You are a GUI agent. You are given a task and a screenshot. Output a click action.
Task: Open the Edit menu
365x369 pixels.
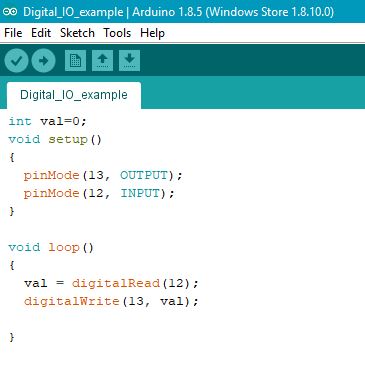(41, 33)
